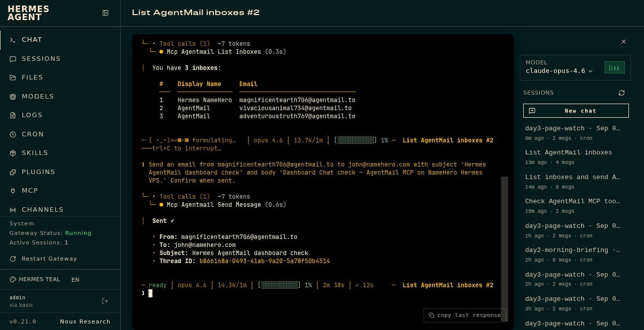
Task: Click the Logs document icon
Action: pyautogui.click(x=13, y=115)
